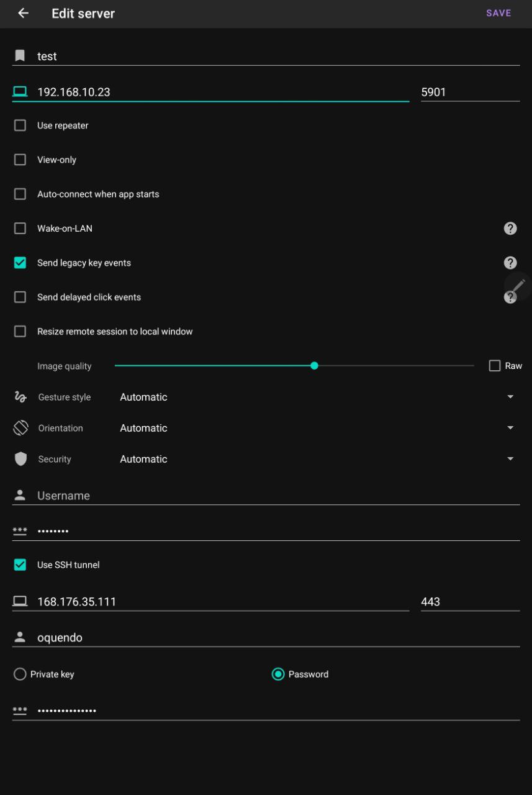Click the help icon beside Send legacy key events

[510, 262]
